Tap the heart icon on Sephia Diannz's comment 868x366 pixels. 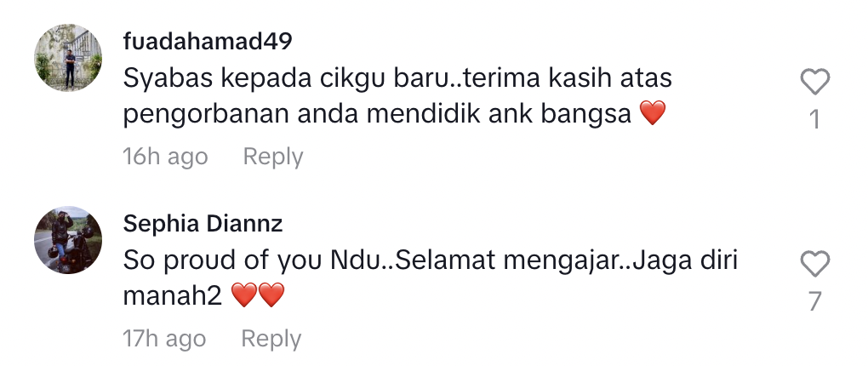[x=815, y=264]
